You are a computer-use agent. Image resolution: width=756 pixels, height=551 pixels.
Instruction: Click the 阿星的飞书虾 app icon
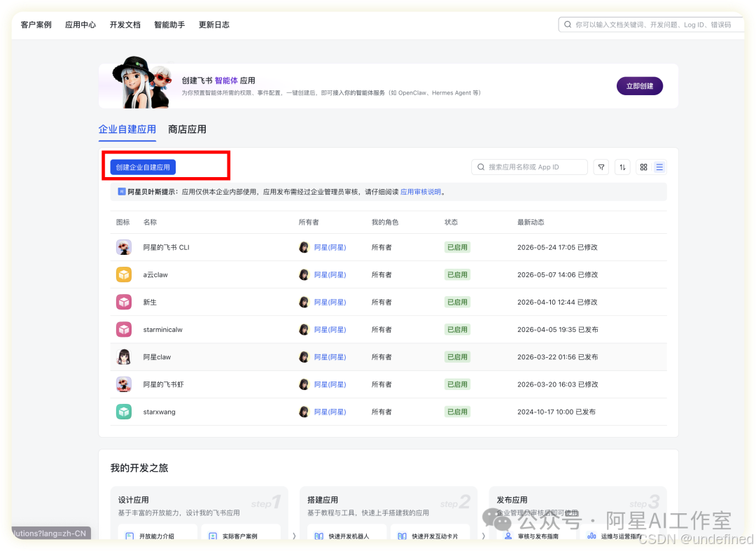click(x=124, y=384)
